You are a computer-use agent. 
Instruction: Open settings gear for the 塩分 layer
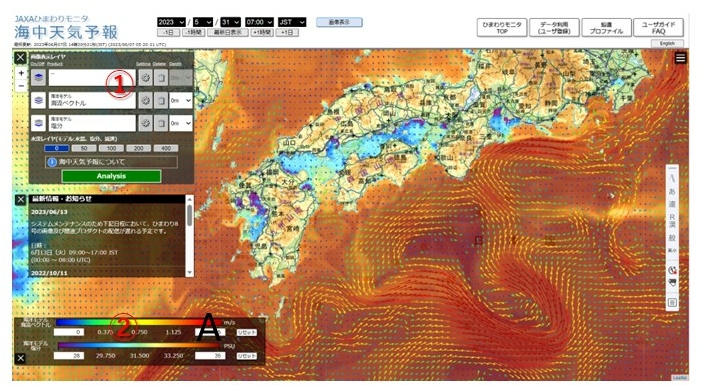coord(145,123)
